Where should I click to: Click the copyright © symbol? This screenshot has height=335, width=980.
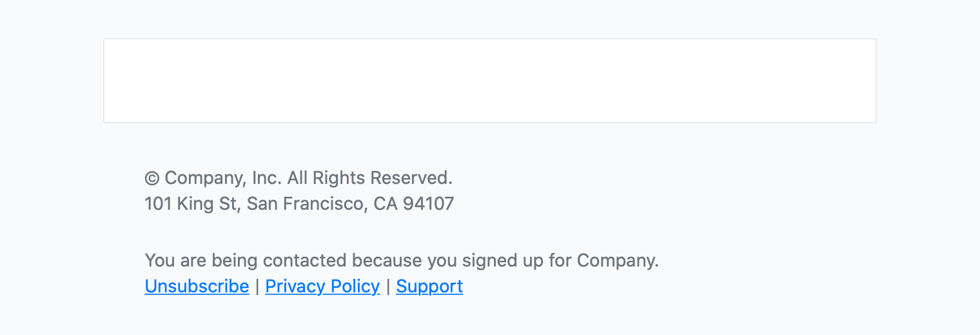click(152, 178)
